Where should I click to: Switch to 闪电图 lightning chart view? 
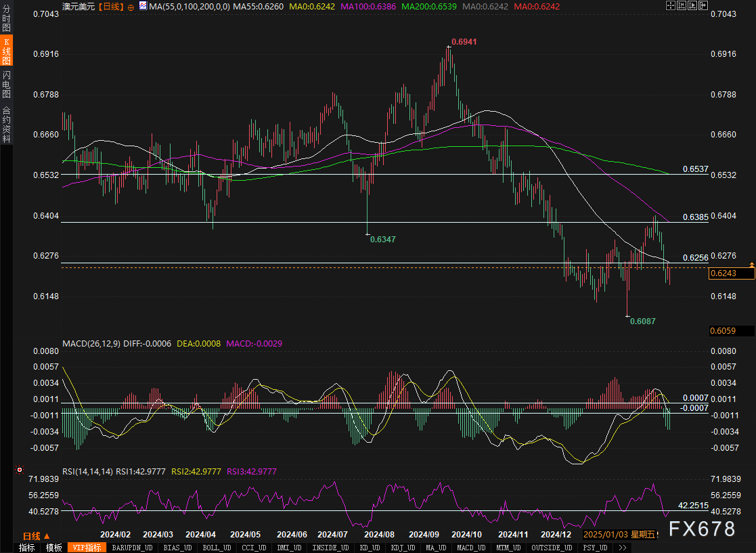[x=6, y=83]
